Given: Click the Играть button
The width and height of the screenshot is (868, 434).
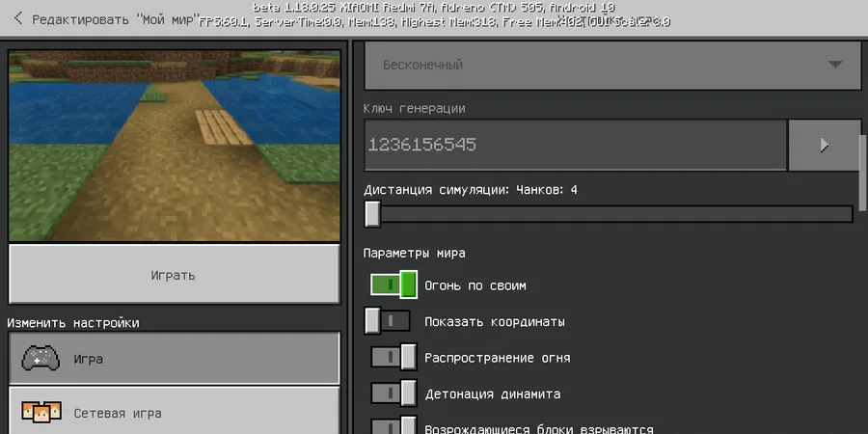Looking at the screenshot, I should click(x=174, y=275).
